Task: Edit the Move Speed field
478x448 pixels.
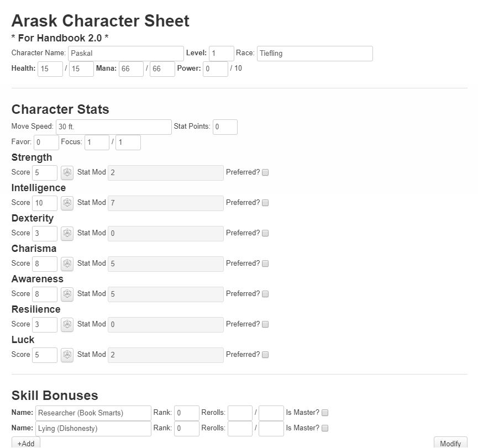Action: 114,127
